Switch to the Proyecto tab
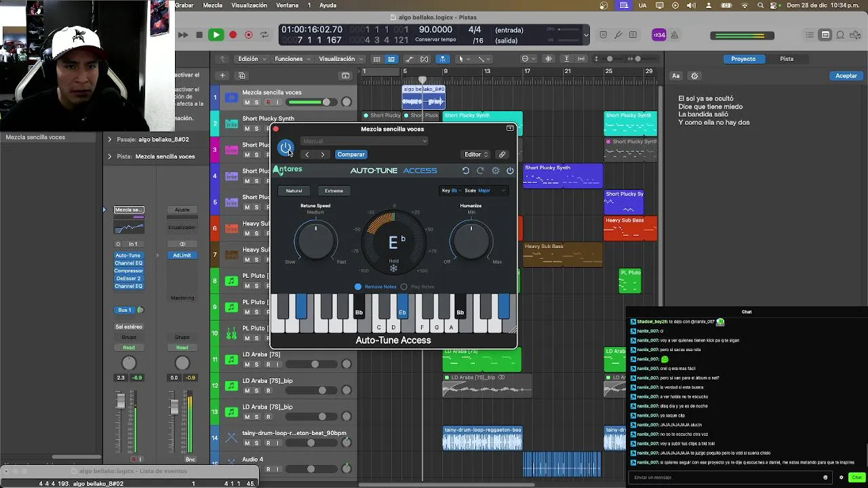The image size is (868, 488). point(743,59)
